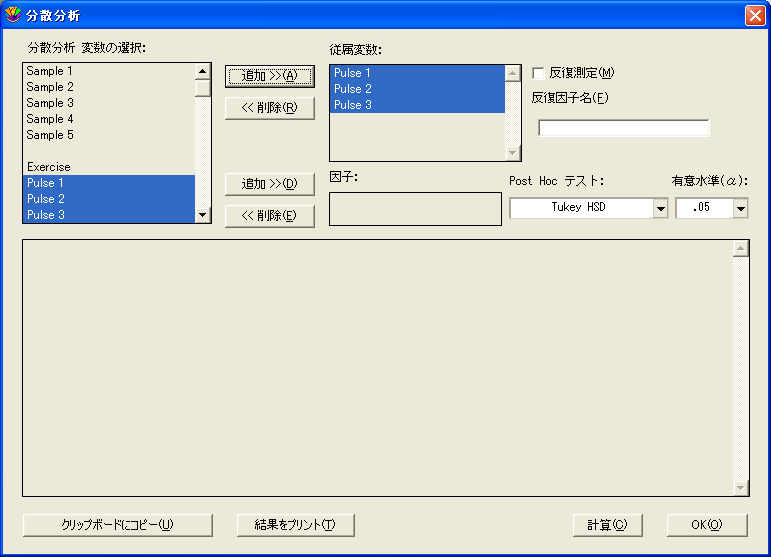The height and width of the screenshot is (557, 771).
Task: Click the 追加 >>(D) factor button
Action: pyautogui.click(x=269, y=184)
